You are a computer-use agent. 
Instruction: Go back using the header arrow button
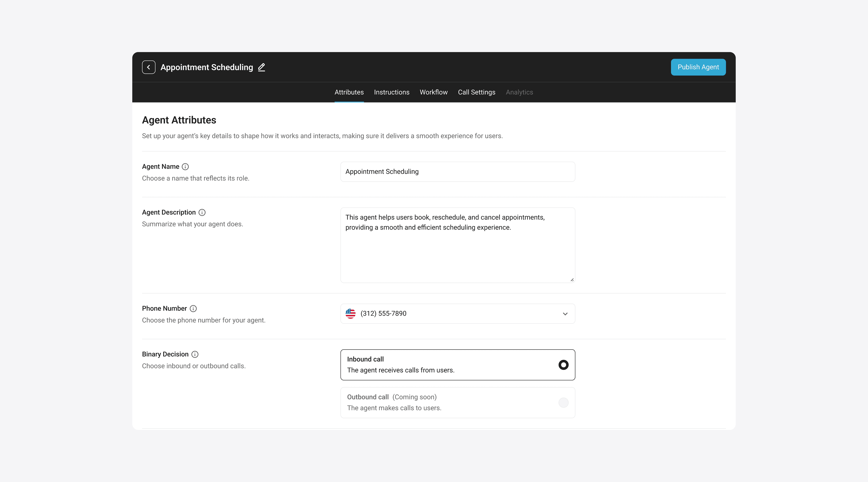point(149,67)
